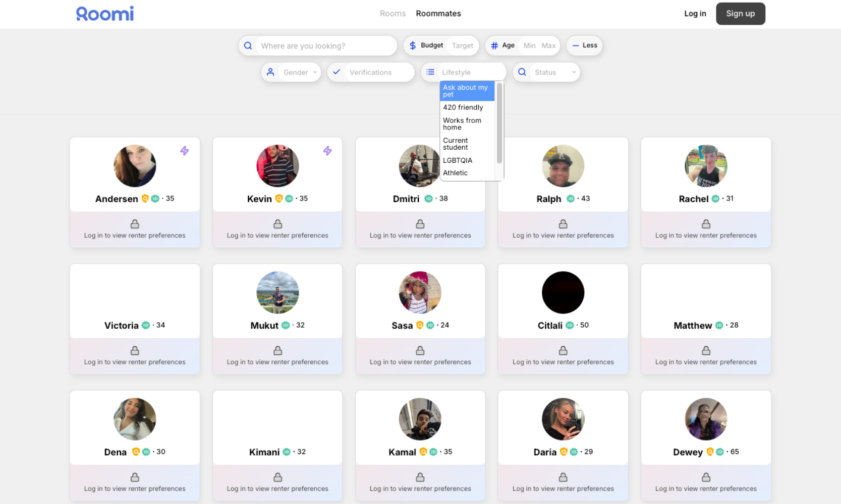Viewport: 841px width, 504px height.
Task: Click the gold verification badge beside Sasa
Action: [420, 325]
